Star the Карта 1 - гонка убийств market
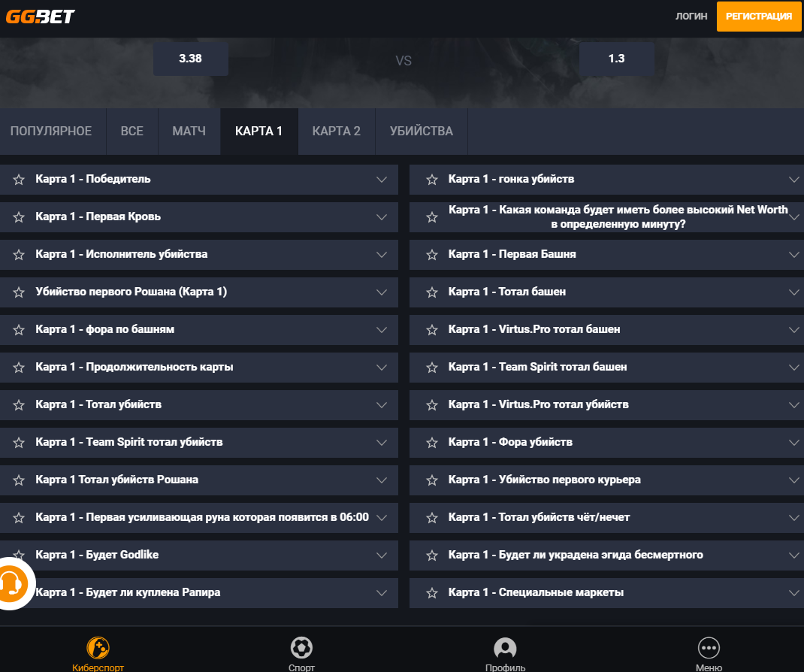Screen dimensions: 804x672 (432, 180)
